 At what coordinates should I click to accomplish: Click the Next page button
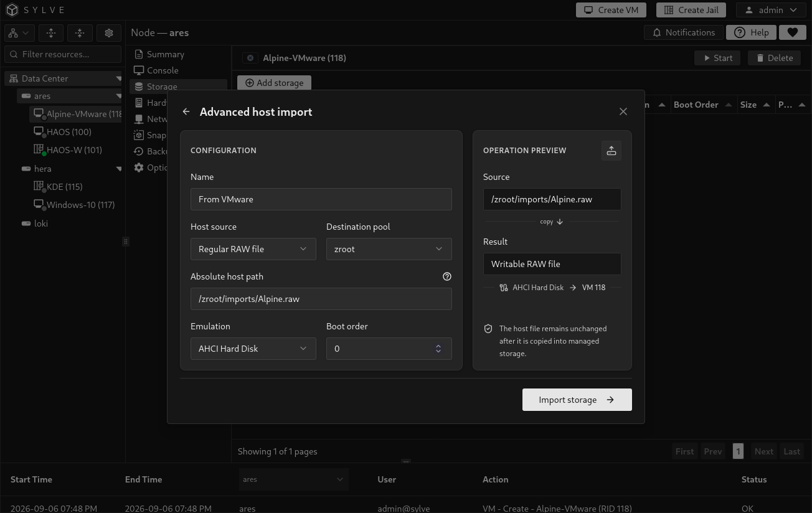tap(763, 451)
